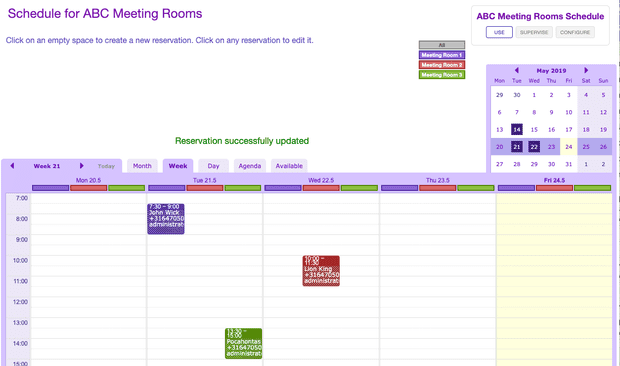The image size is (620, 366).
Task: Switch to Month view tab
Action: (x=142, y=166)
